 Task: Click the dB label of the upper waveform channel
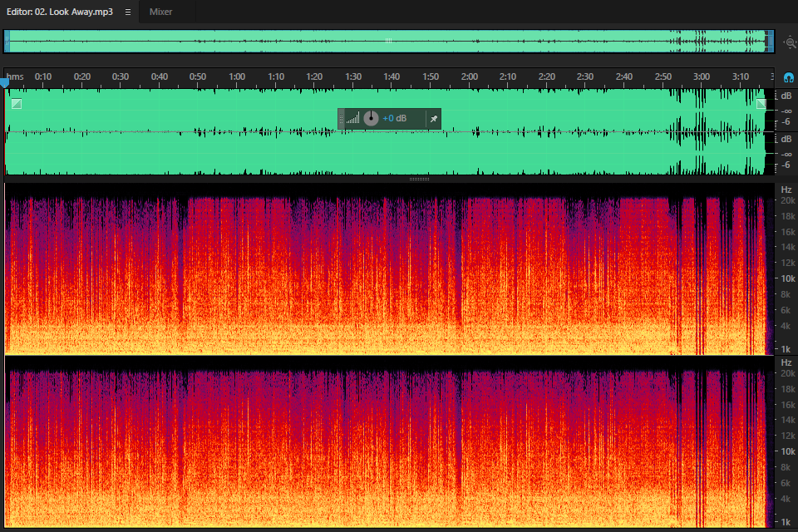[x=786, y=96]
